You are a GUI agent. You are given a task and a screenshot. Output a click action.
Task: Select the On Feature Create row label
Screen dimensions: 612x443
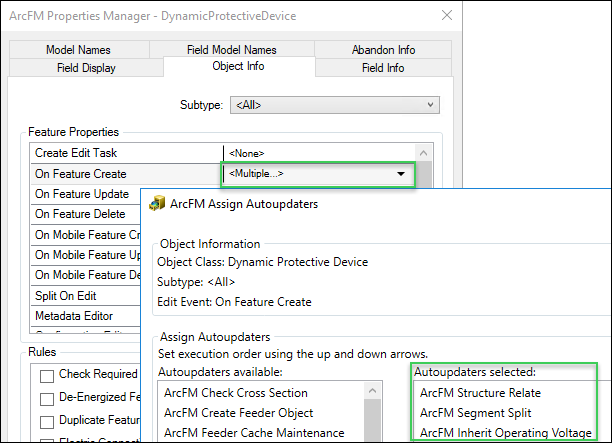point(81,174)
